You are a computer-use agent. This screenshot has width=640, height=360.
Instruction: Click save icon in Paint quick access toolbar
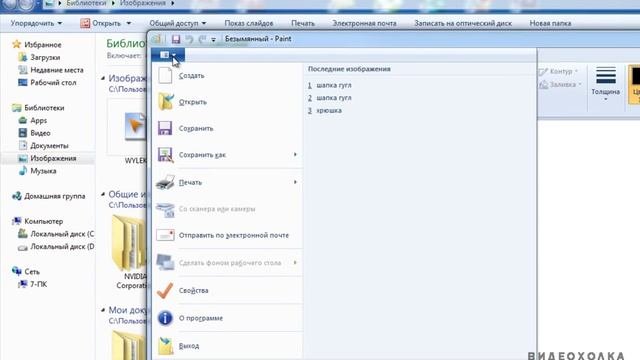point(176,39)
